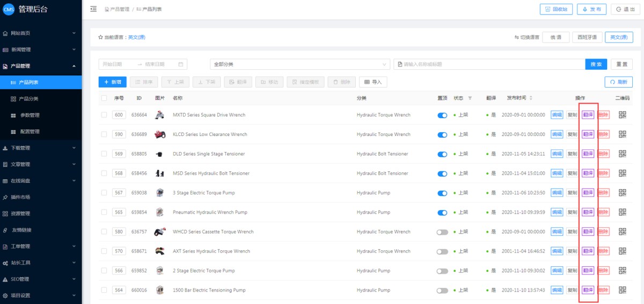Click the publish time sort arrows
The height and width of the screenshot is (304, 644).
point(531,98)
